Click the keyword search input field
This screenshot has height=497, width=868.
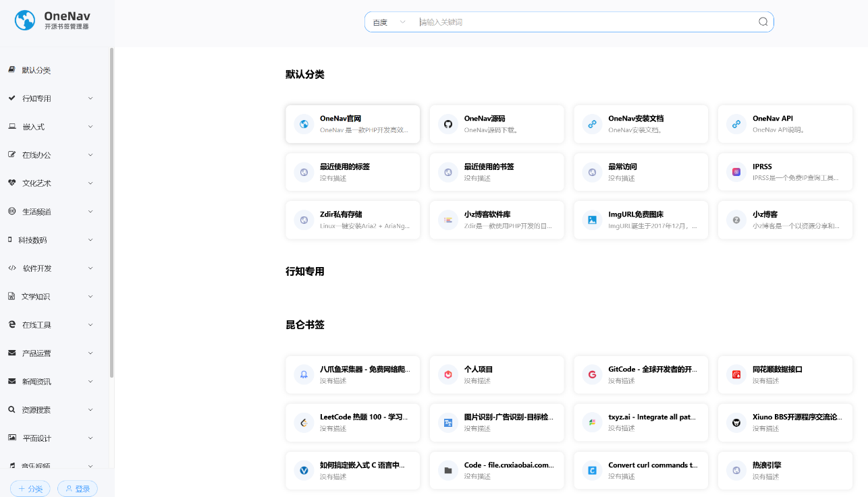(580, 22)
